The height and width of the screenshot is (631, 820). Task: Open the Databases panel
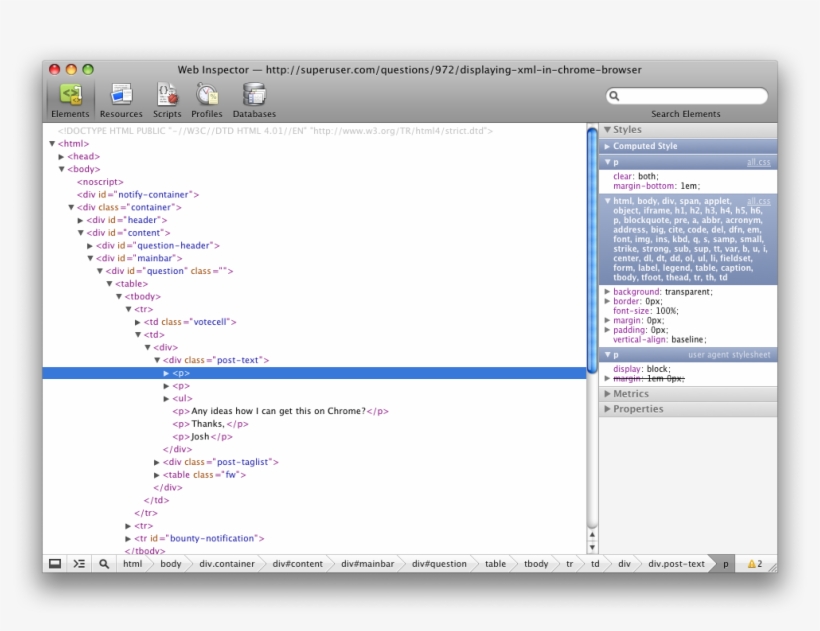click(x=254, y=95)
